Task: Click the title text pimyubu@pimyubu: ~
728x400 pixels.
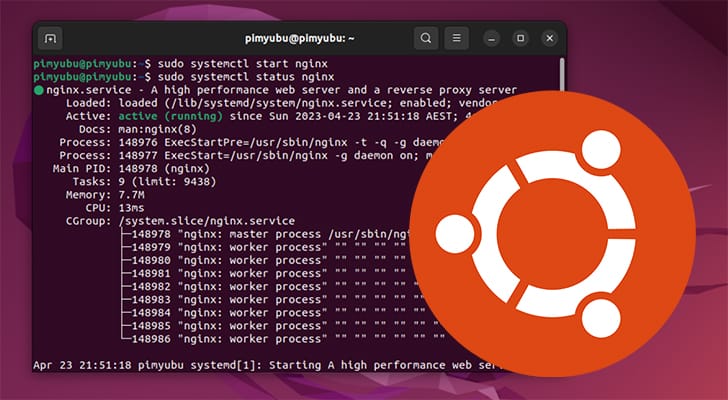Action: point(299,39)
